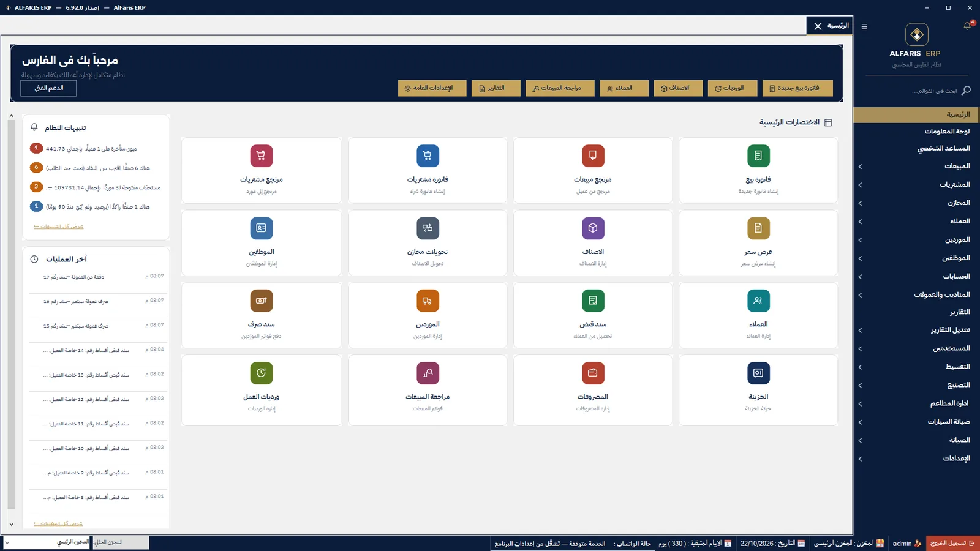Expand the المبيعات sidebar menu

click(x=916, y=167)
